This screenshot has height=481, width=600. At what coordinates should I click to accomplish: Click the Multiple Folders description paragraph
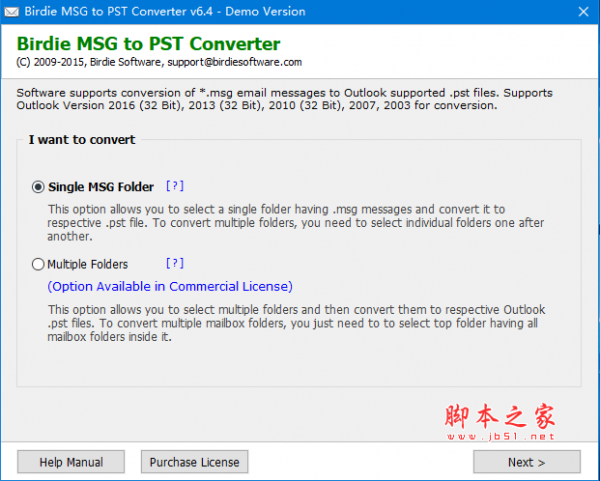click(296, 323)
